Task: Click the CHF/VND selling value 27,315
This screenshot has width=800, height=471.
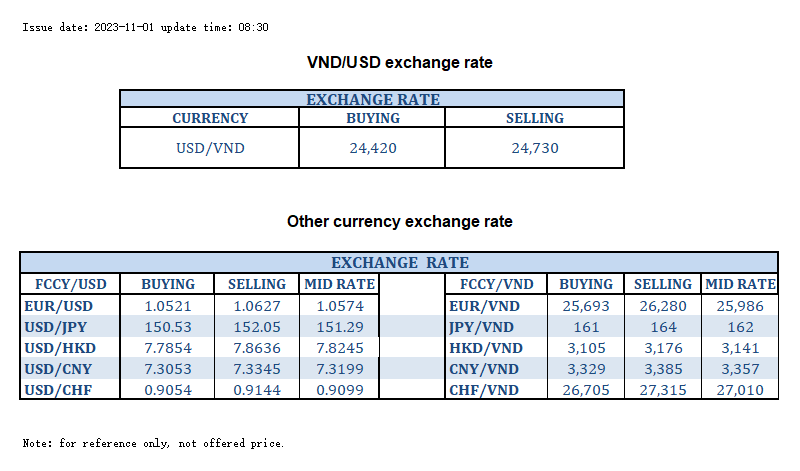Action: pos(662,389)
